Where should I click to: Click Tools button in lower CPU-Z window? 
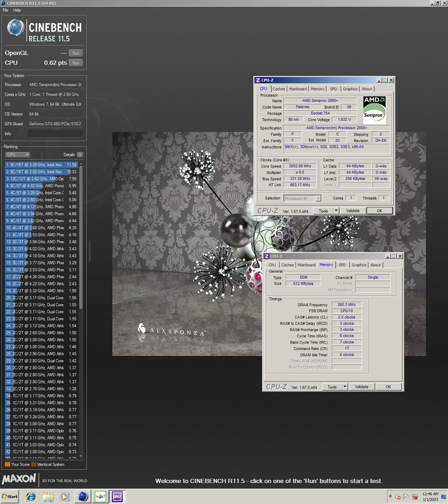click(x=332, y=387)
